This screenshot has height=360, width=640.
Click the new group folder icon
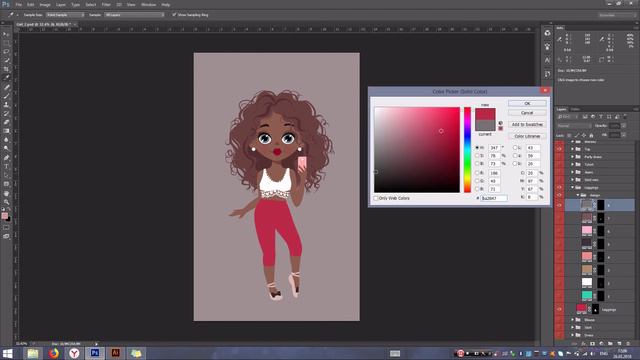(x=610, y=344)
